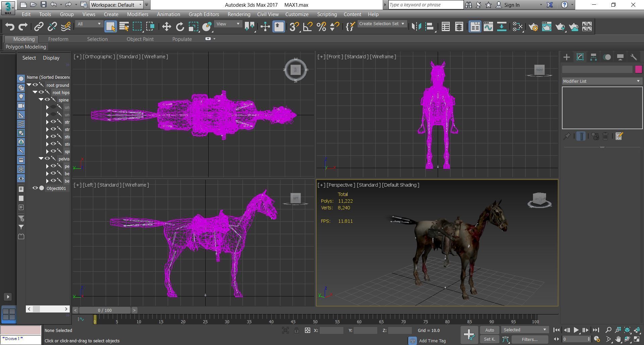Click the Unlink Selection icon

pyautogui.click(x=52, y=27)
